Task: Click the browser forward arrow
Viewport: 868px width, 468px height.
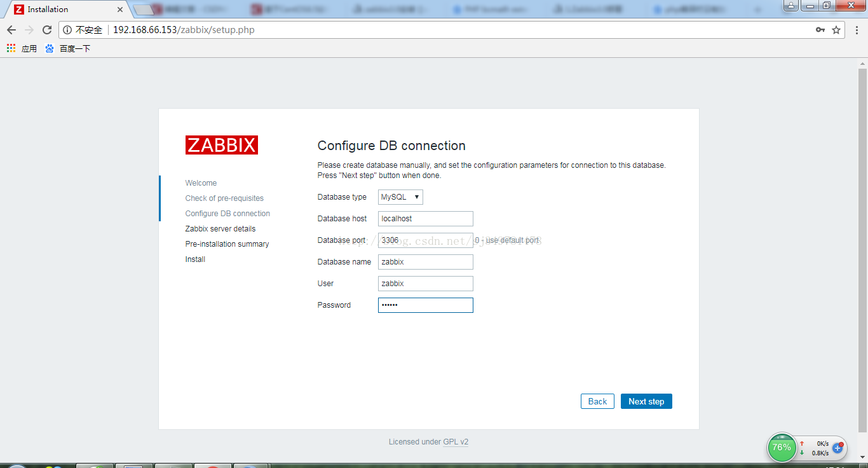Action: (29, 30)
